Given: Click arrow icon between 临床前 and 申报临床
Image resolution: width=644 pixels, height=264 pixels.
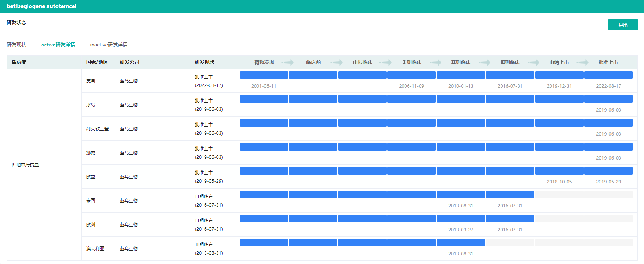Looking at the screenshot, I should point(336,62).
